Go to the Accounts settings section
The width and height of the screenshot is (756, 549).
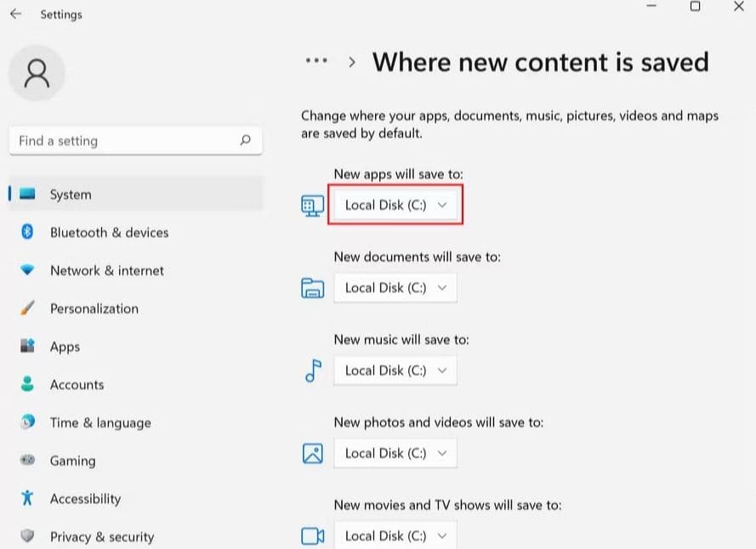(x=77, y=385)
